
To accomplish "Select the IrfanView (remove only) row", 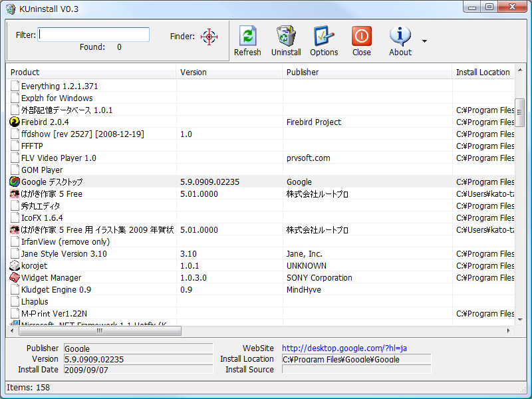I will (x=66, y=241).
